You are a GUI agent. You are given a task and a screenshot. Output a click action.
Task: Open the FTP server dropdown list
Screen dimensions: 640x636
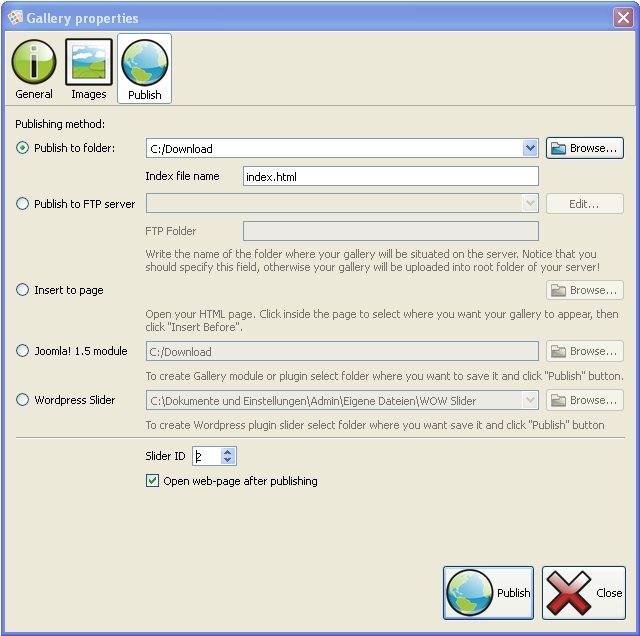[x=530, y=204]
